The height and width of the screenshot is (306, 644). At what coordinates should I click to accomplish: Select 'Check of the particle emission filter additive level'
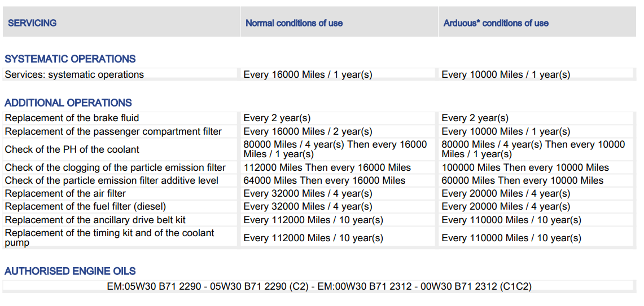pos(112,180)
